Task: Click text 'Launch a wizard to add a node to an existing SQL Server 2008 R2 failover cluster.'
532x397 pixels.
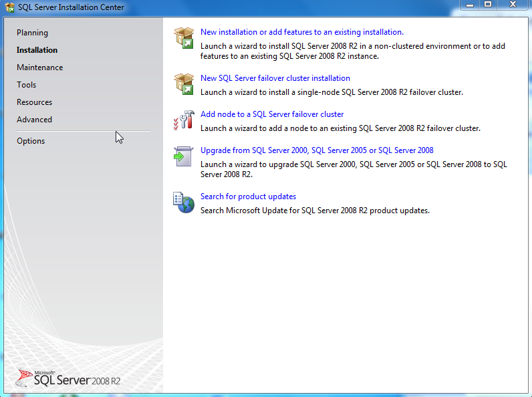Action: [x=340, y=128]
